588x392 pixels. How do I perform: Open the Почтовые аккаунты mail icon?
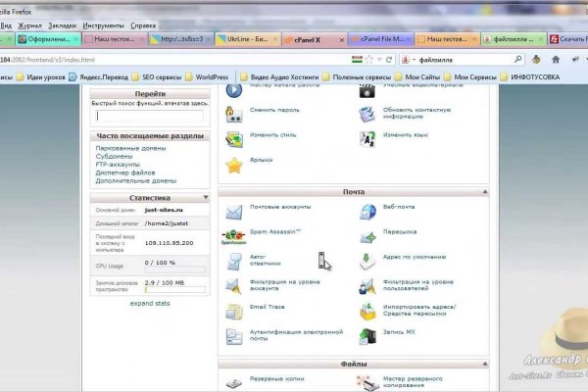point(234,211)
